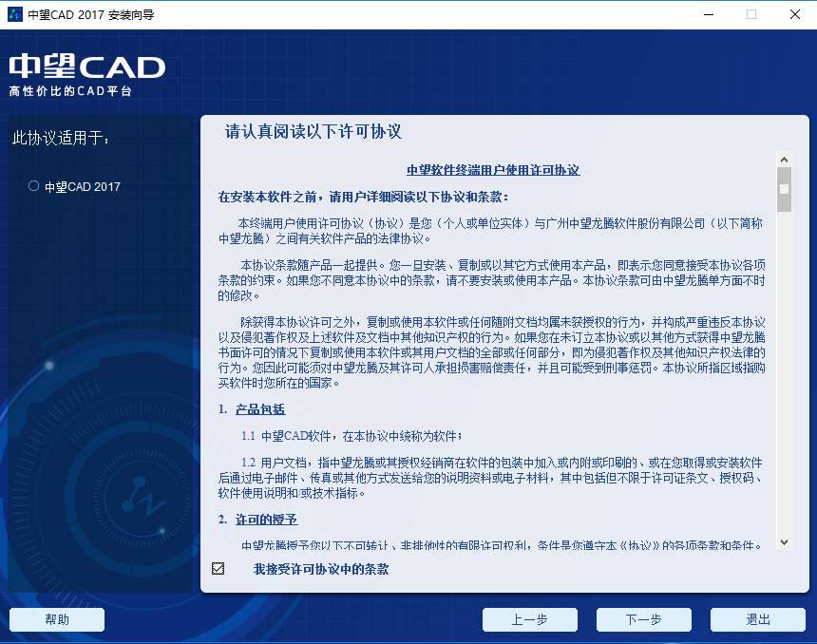The image size is (817, 644).
Task: Click the minimize icon on the window
Action: [x=707, y=14]
